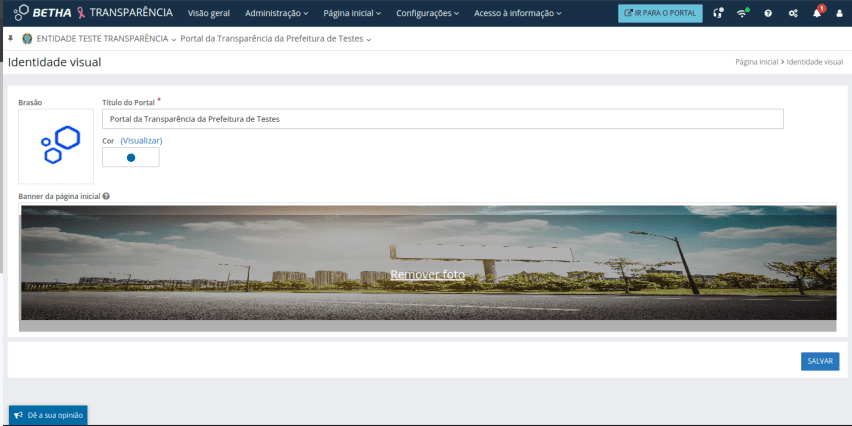Screen dimensions: 852x426
Task: Expand the Administração dropdown menu
Action: click(x=276, y=13)
